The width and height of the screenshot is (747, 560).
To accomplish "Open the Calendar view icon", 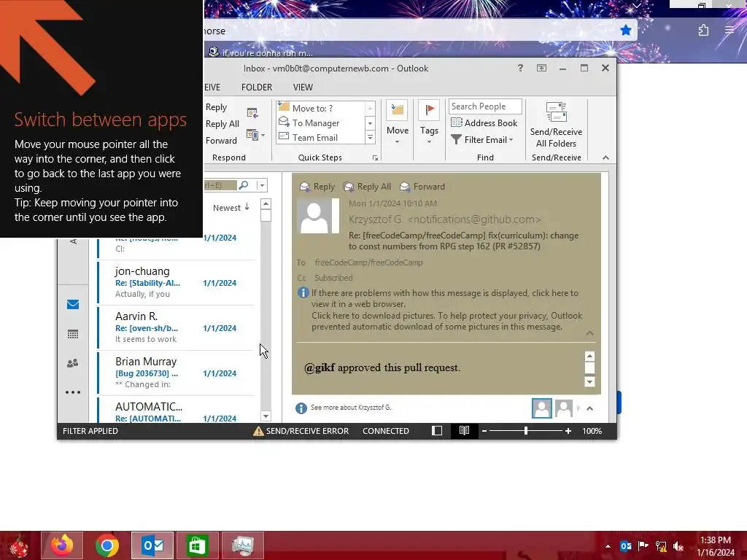I will [x=73, y=334].
